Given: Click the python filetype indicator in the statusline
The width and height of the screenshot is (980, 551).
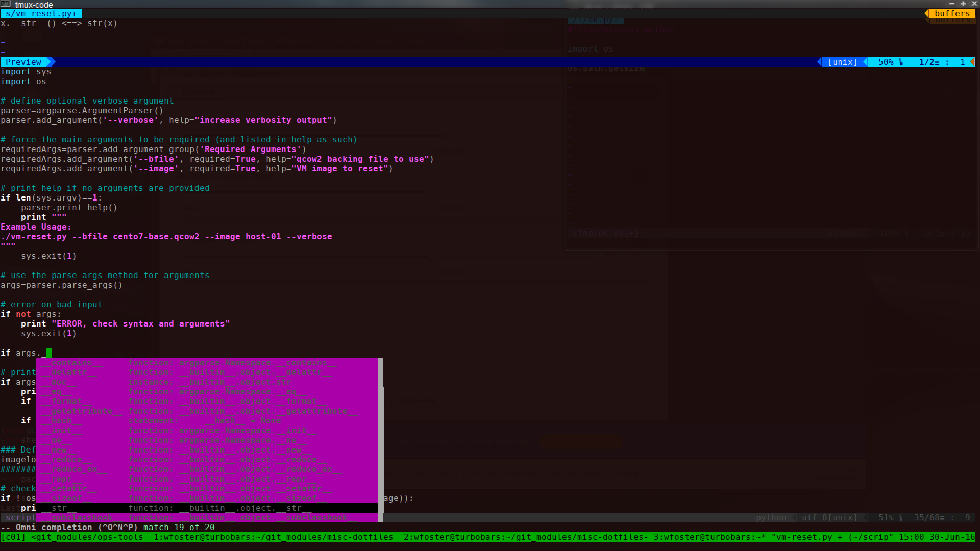Looking at the screenshot, I should [771, 517].
